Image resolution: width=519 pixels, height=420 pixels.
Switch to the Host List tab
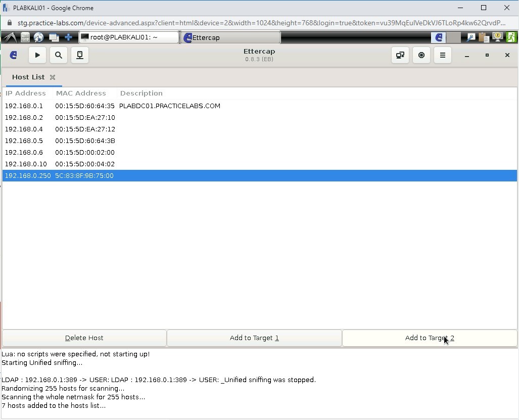28,77
